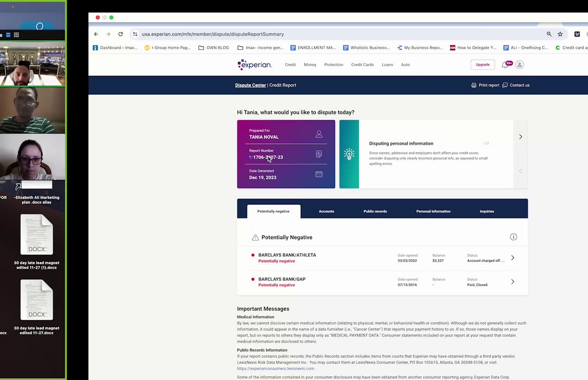Viewport: 588px width, 380px height.
Task: Switch to the Public records tab
Action: click(375, 211)
